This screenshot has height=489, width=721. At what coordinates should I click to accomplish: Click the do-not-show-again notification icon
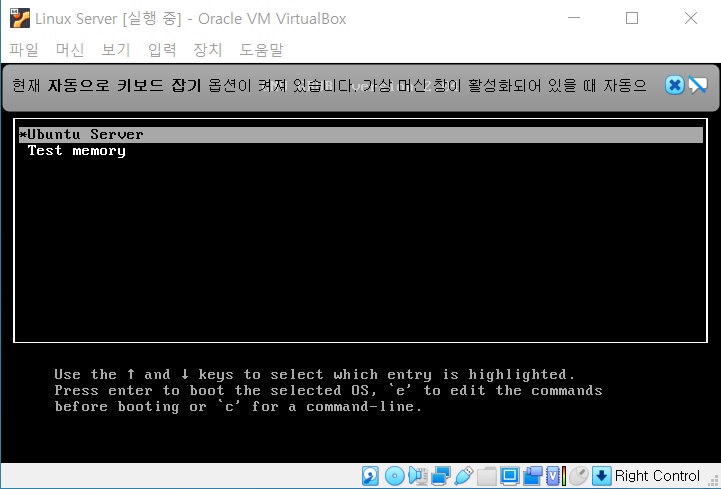pos(698,85)
